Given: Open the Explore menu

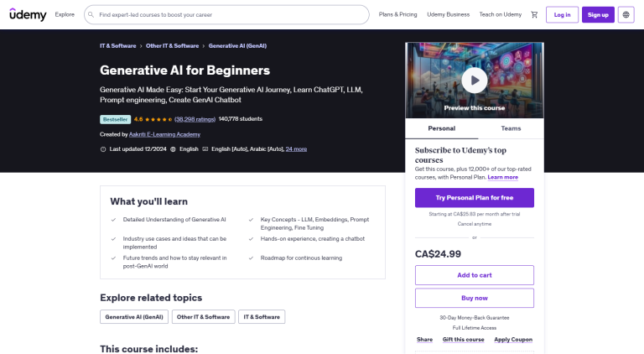Looking at the screenshot, I should 65,14.
